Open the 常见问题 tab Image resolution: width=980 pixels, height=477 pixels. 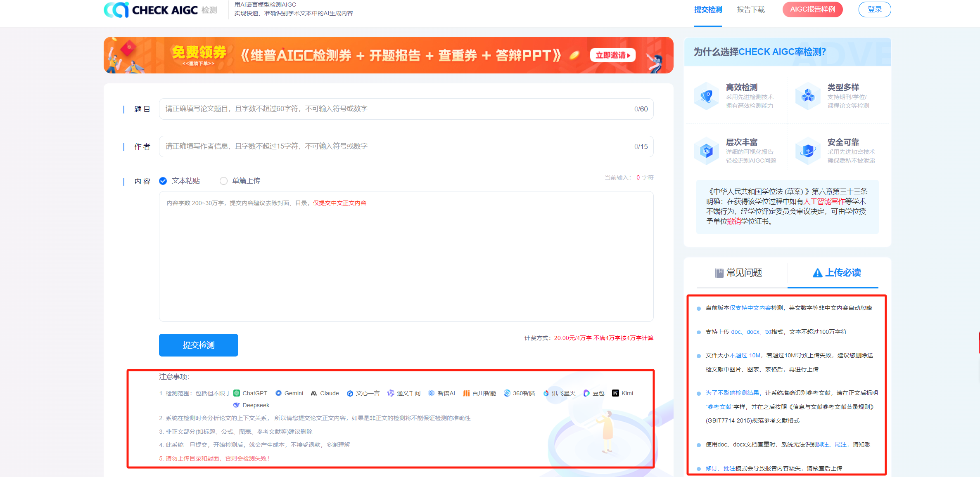click(738, 273)
